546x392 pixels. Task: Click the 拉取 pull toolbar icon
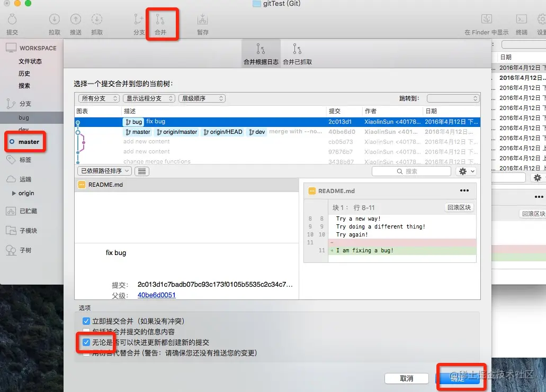pyautogui.click(x=55, y=20)
